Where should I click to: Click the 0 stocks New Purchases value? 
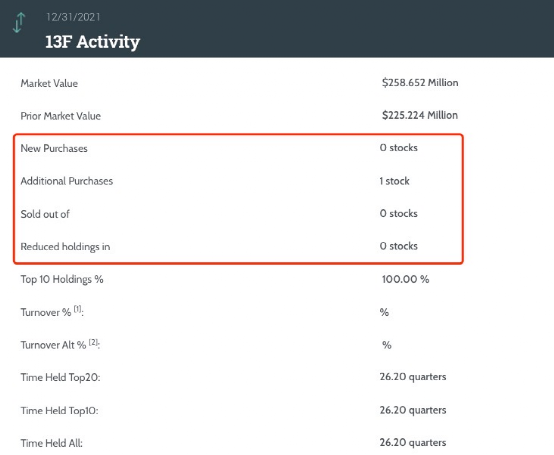(x=399, y=148)
